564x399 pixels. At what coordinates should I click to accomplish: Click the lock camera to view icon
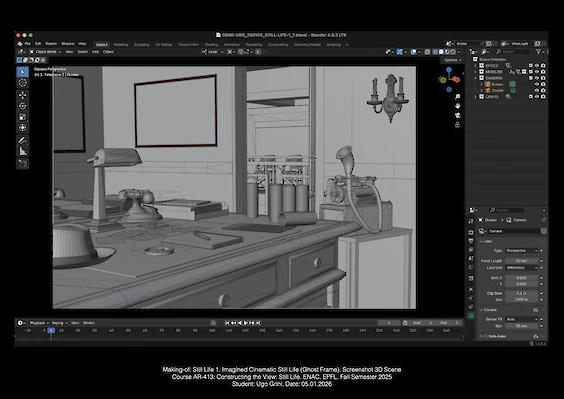pos(457,124)
